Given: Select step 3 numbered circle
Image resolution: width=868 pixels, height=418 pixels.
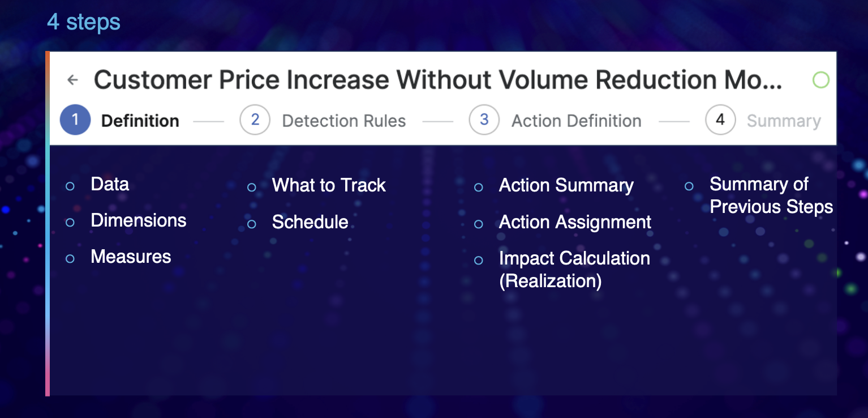Looking at the screenshot, I should (484, 121).
